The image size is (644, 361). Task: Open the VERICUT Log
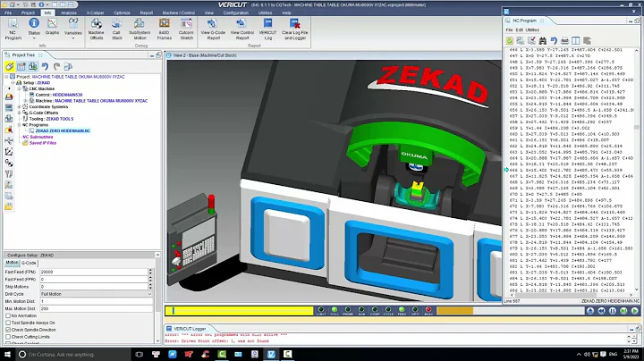click(x=267, y=29)
